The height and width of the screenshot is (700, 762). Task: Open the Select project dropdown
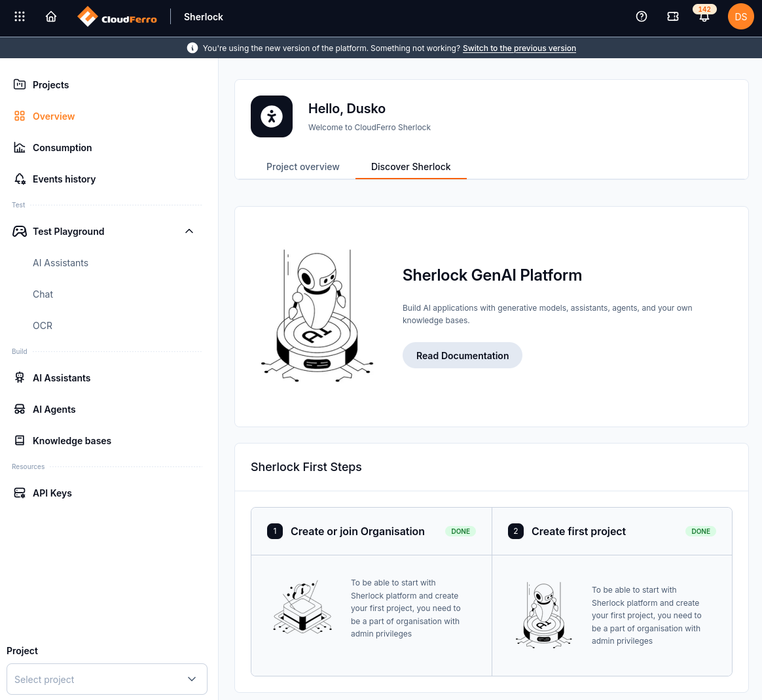tap(107, 679)
